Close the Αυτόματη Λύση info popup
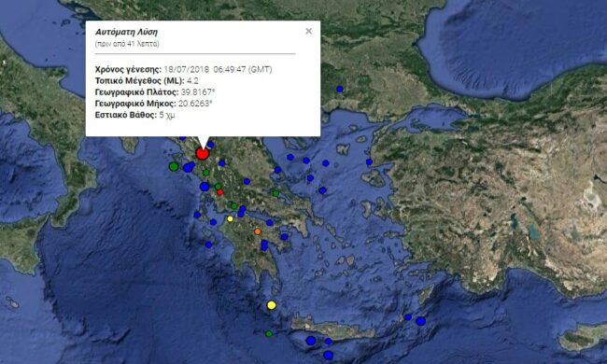Image resolution: width=607 pixels, height=364 pixels. pyautogui.click(x=308, y=32)
